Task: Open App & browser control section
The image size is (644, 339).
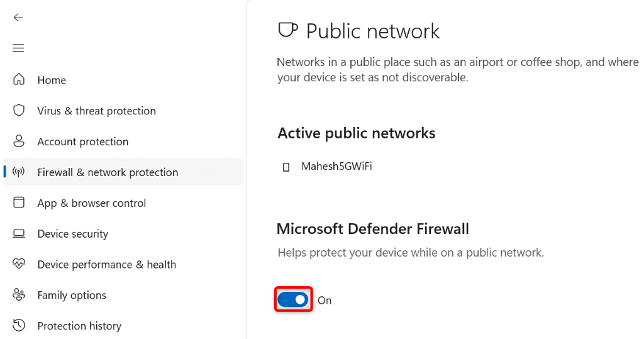Action: click(91, 203)
